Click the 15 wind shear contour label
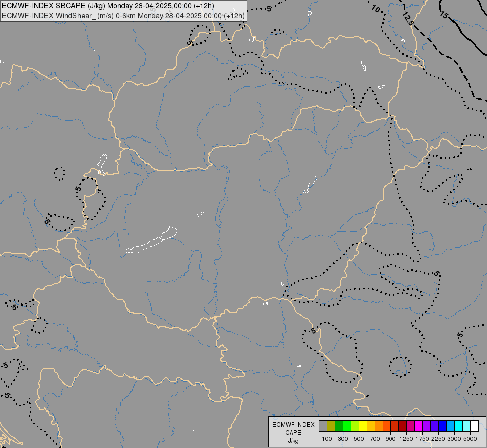487x448 pixels. (444, 15)
